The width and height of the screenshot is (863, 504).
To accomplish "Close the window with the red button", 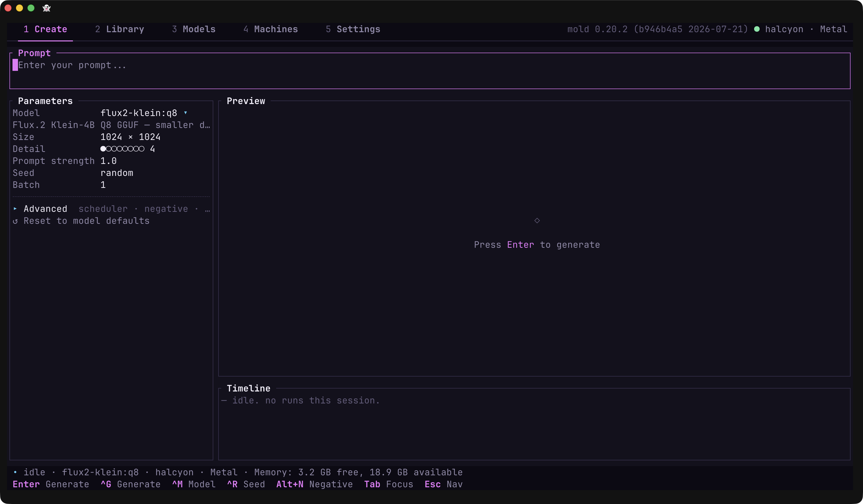I will 8,8.
